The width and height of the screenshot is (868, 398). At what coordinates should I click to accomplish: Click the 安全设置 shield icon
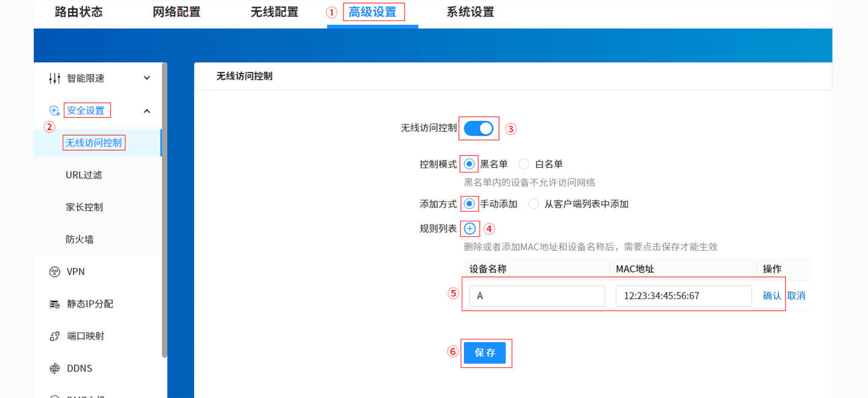(x=54, y=110)
